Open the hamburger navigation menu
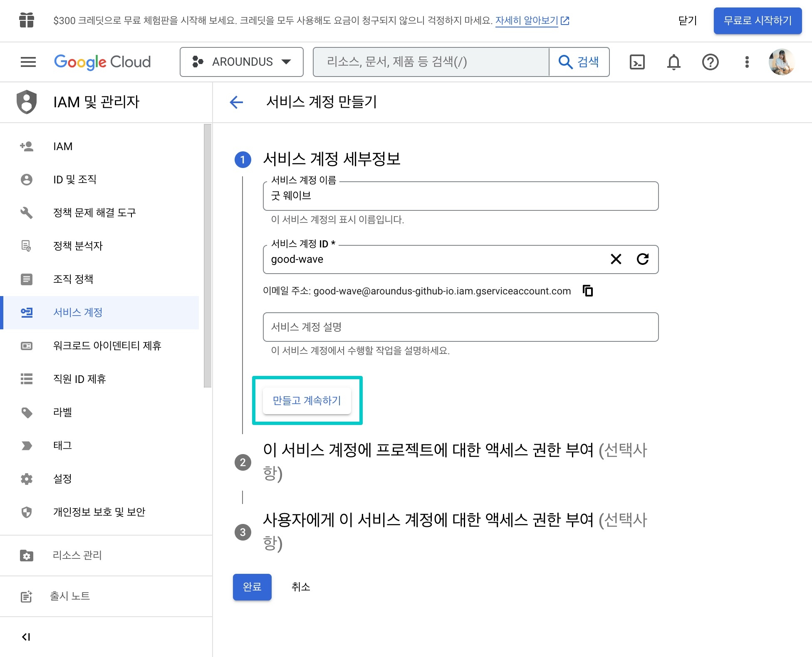812x657 pixels. point(28,62)
